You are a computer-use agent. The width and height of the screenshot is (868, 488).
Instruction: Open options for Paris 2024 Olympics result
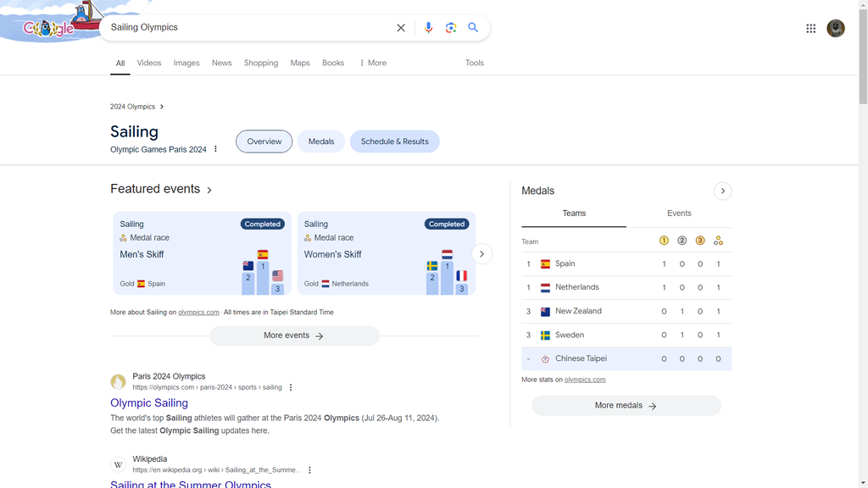point(291,387)
